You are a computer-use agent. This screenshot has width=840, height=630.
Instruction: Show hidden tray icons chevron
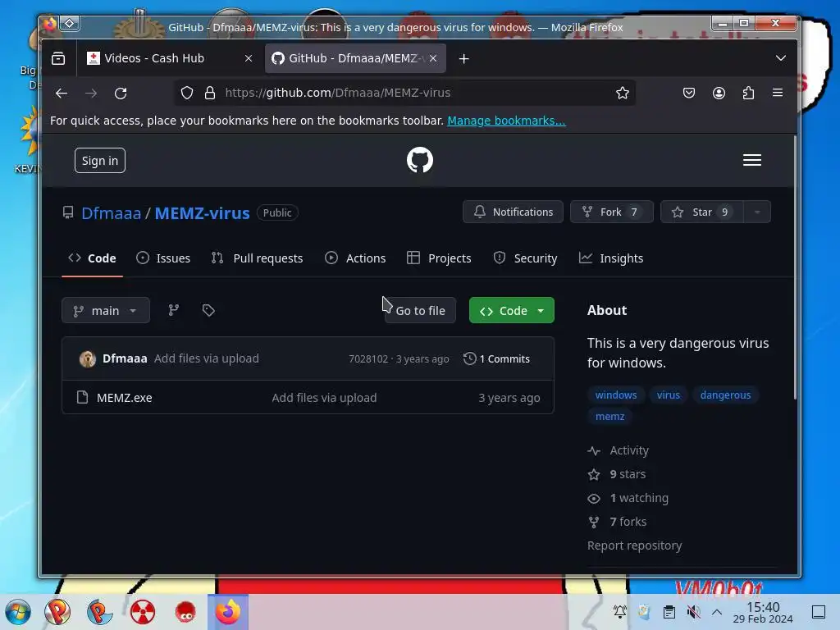click(x=717, y=612)
